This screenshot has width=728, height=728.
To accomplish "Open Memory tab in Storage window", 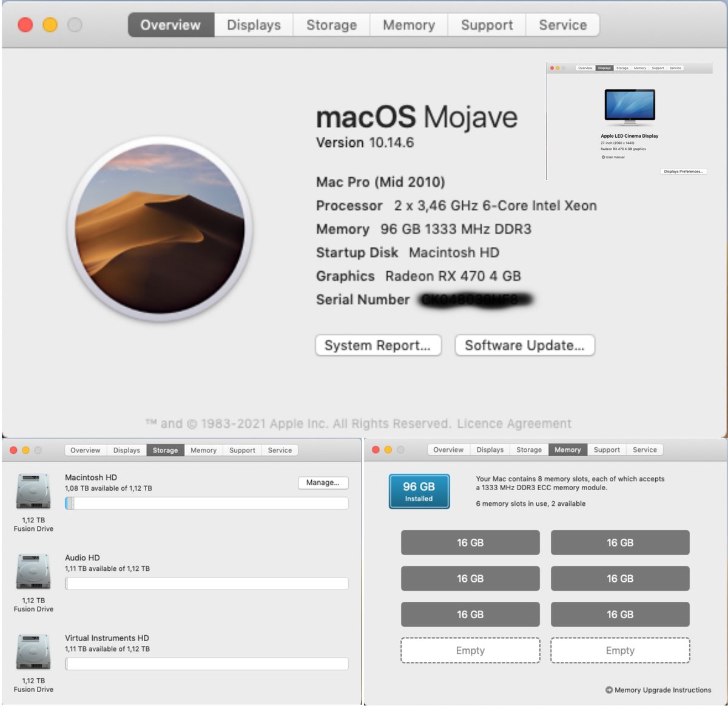I will click(x=203, y=450).
